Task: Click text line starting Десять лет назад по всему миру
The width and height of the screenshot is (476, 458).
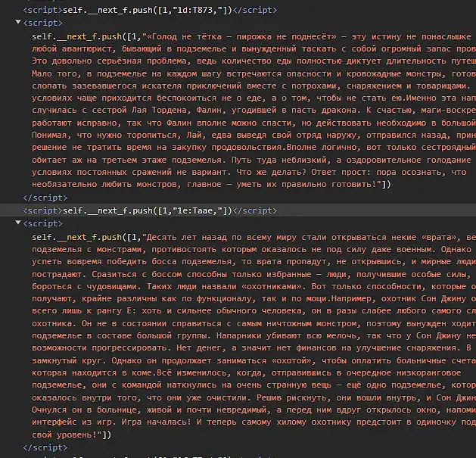Action: (254, 237)
